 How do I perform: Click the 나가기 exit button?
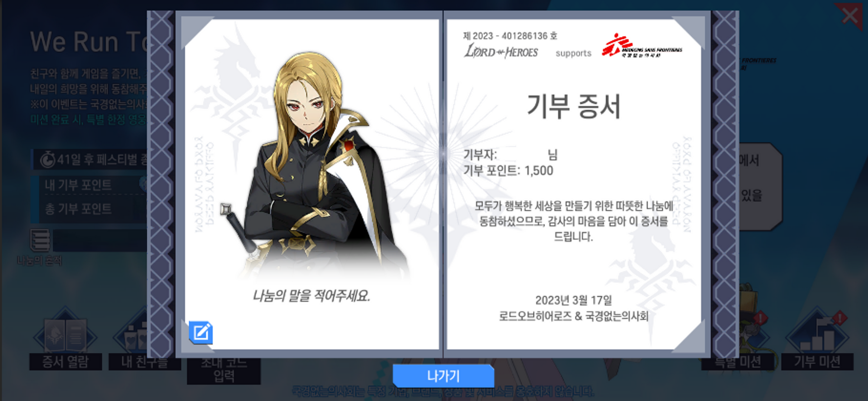(443, 376)
